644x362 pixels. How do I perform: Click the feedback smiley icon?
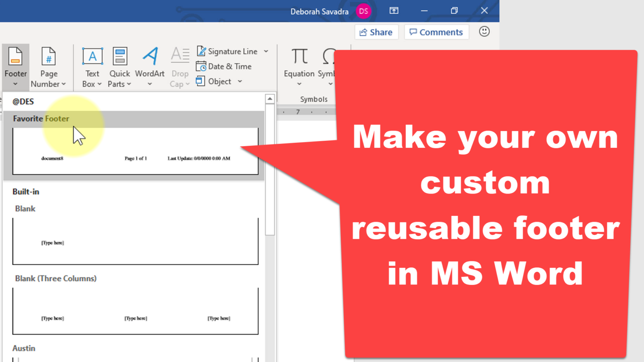(484, 31)
